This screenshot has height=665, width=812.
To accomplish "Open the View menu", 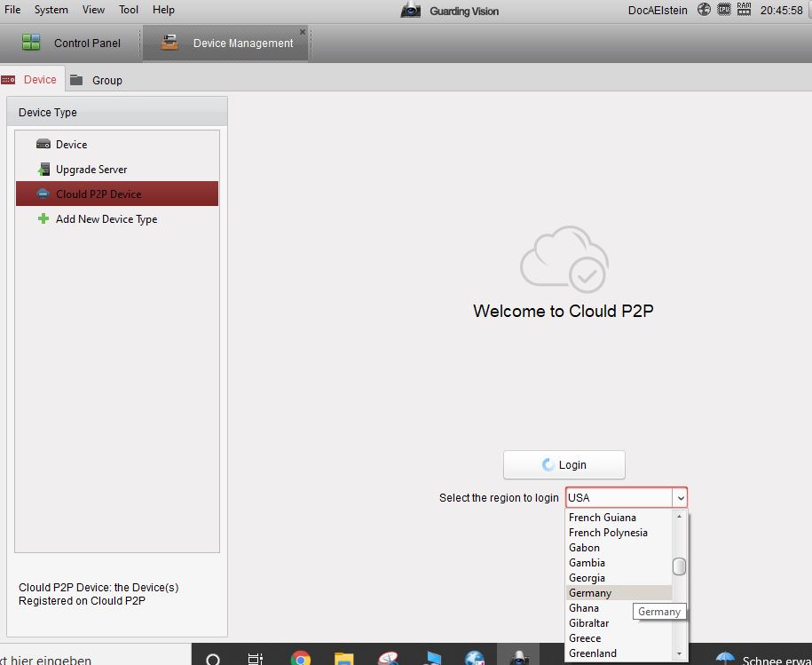I will tap(93, 10).
